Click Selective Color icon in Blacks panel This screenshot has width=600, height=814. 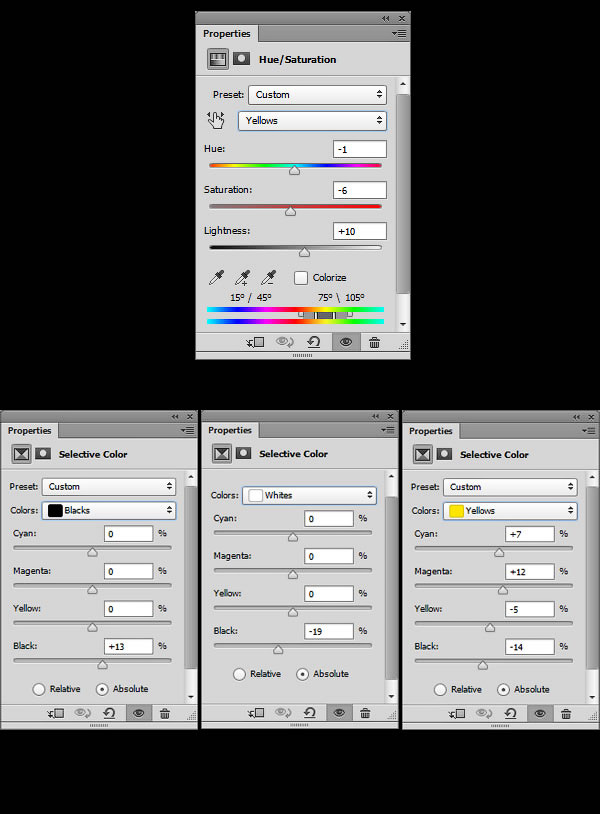21,454
